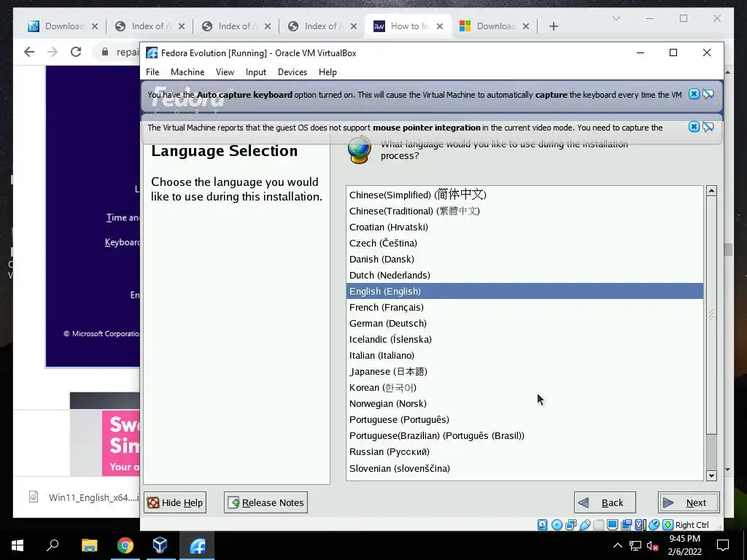Open a new Chrome tab
747x560 pixels.
click(553, 26)
